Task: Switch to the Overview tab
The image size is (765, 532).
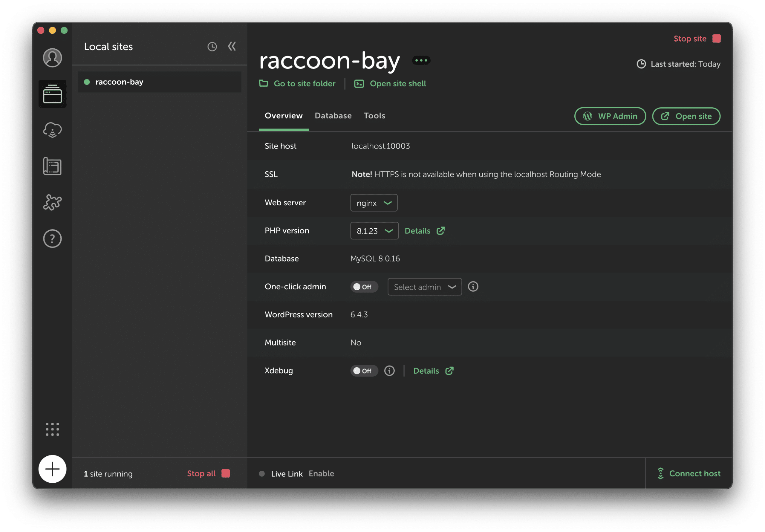Action: point(284,116)
